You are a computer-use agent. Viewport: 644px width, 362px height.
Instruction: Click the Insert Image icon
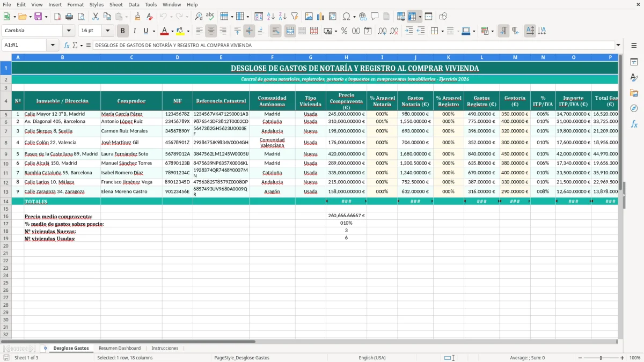coord(309,17)
